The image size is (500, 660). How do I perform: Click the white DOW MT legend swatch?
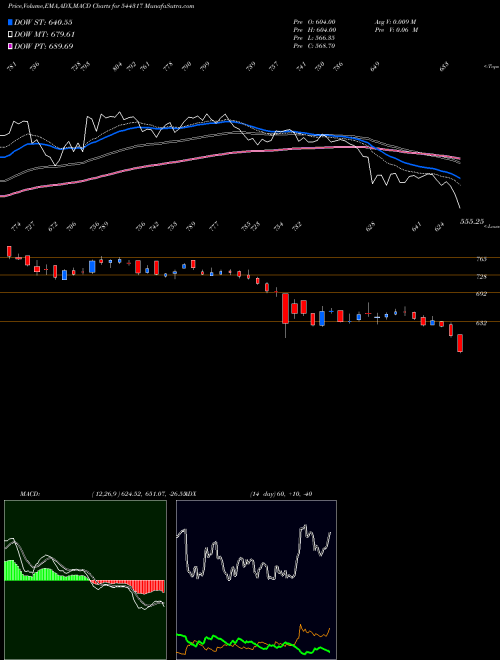[x=11, y=34]
